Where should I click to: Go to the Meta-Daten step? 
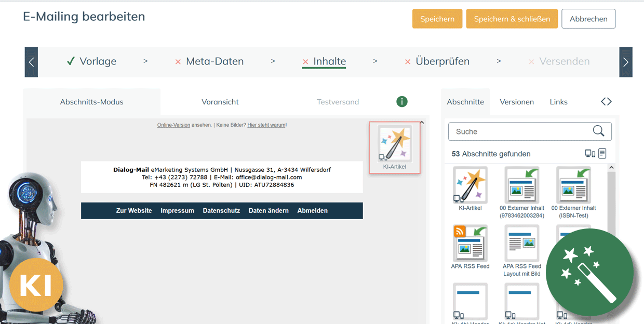[214, 61]
